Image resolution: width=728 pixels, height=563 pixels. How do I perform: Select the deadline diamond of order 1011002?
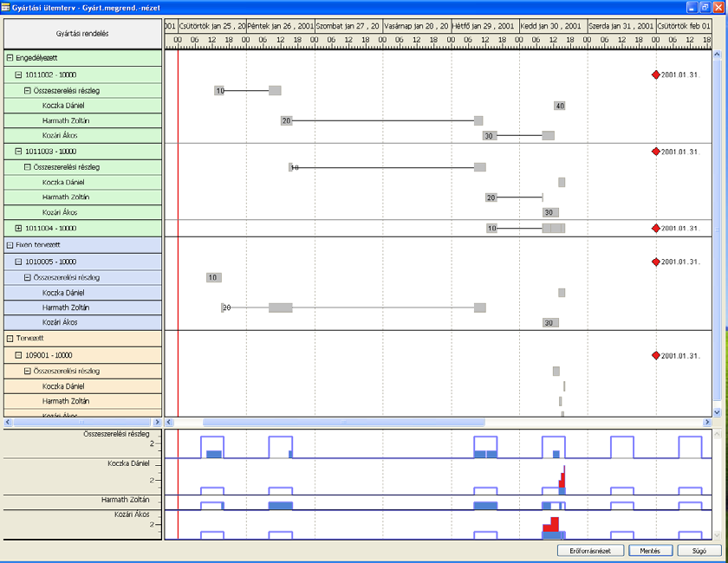(x=655, y=74)
